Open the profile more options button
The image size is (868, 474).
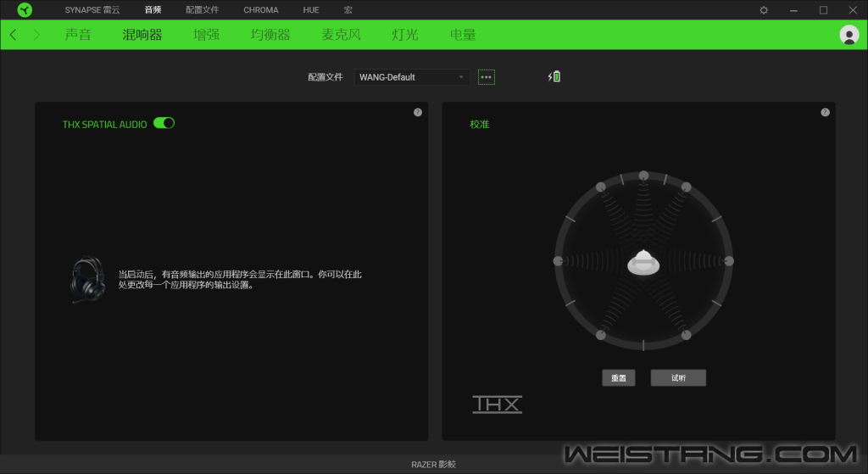click(x=486, y=77)
